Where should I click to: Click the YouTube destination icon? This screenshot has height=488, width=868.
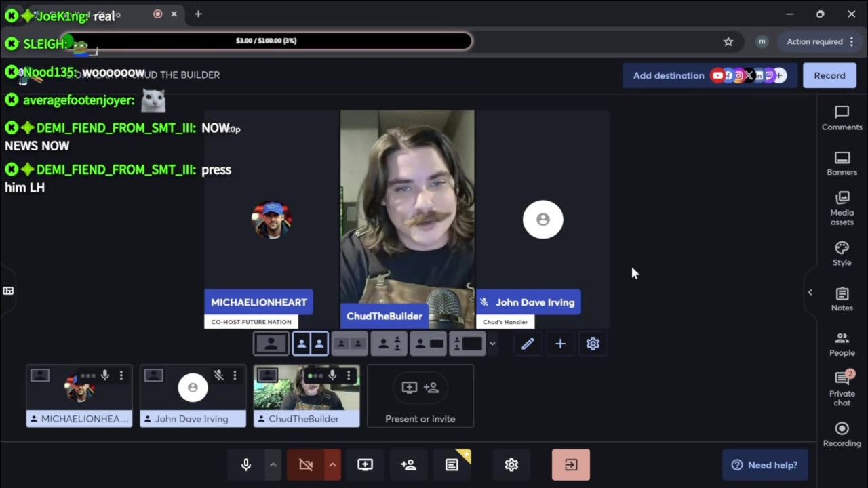point(717,75)
